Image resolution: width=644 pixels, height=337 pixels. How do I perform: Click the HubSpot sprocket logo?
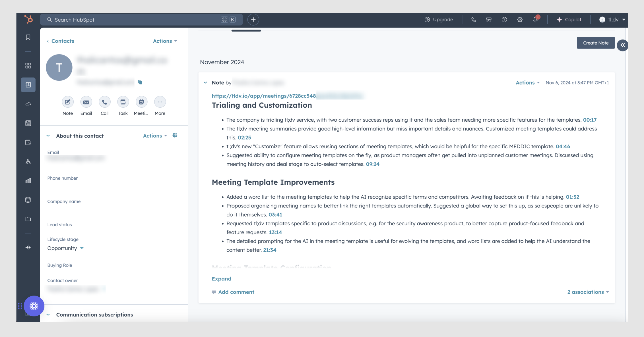pos(28,19)
